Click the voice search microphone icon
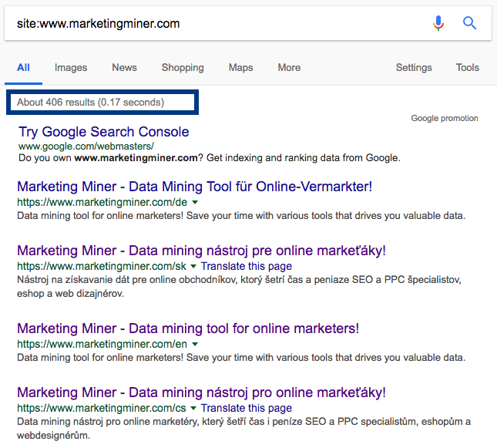The image size is (497, 448). [x=438, y=23]
